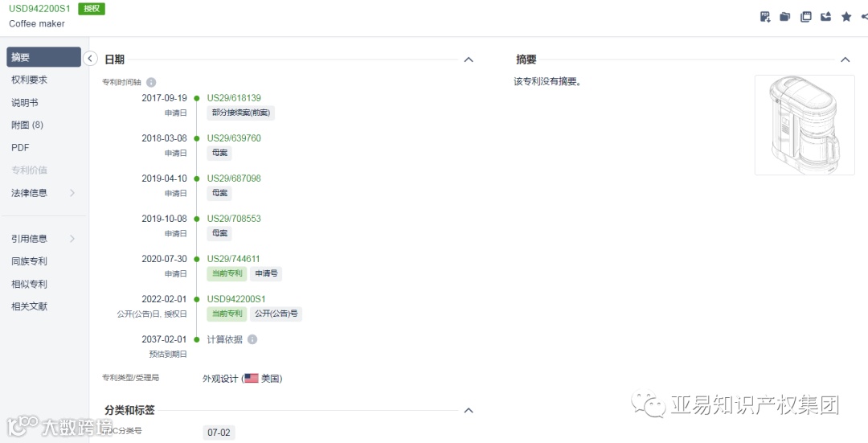
Task: Open 附图 (8) in the sidebar
Action: (27, 125)
